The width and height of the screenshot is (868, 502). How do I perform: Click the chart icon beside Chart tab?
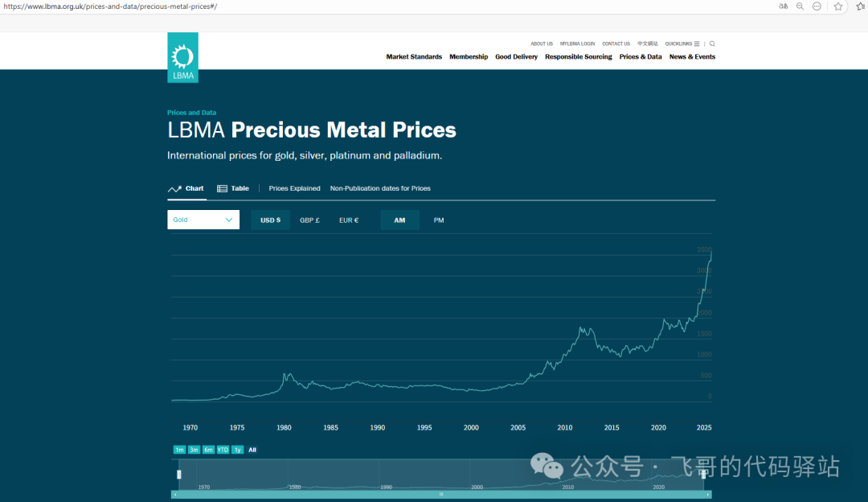pos(174,189)
